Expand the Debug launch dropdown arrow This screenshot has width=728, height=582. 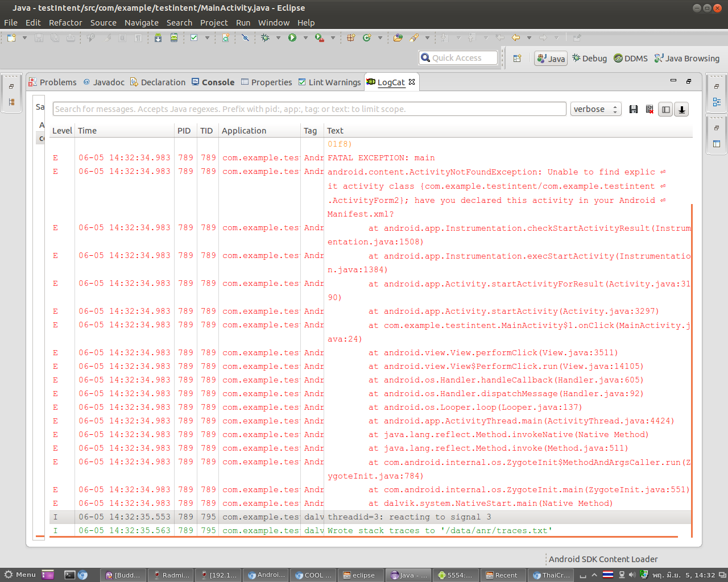coord(278,38)
